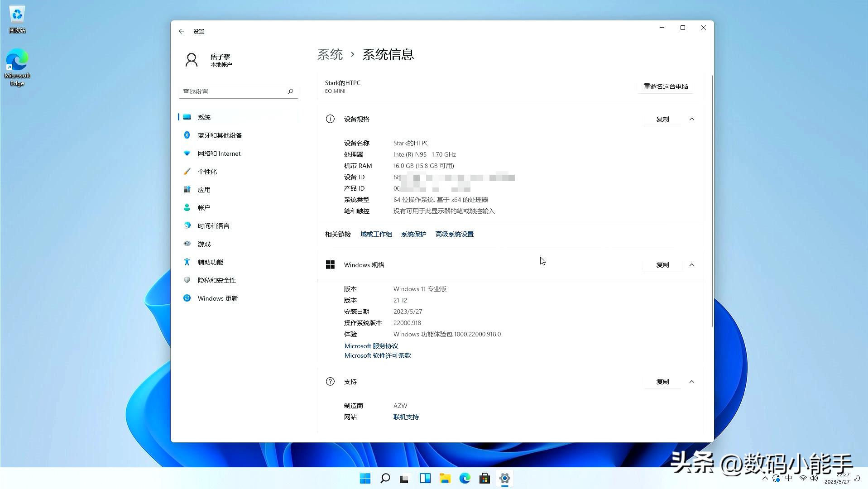
Task: Open 网络和 Internet settings
Action: 219,153
